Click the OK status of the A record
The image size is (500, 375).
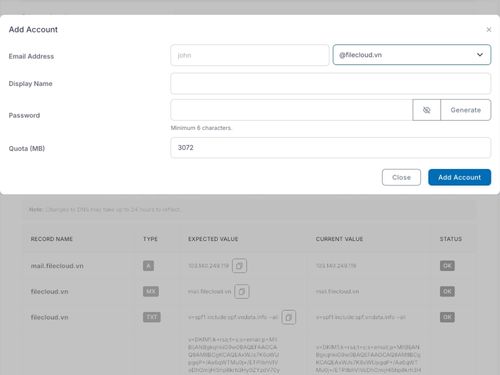tap(447, 266)
